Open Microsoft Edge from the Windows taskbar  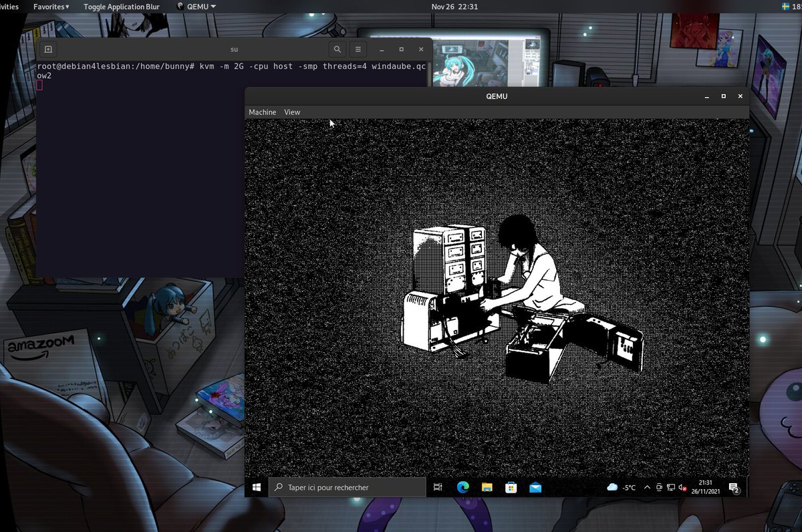point(462,487)
